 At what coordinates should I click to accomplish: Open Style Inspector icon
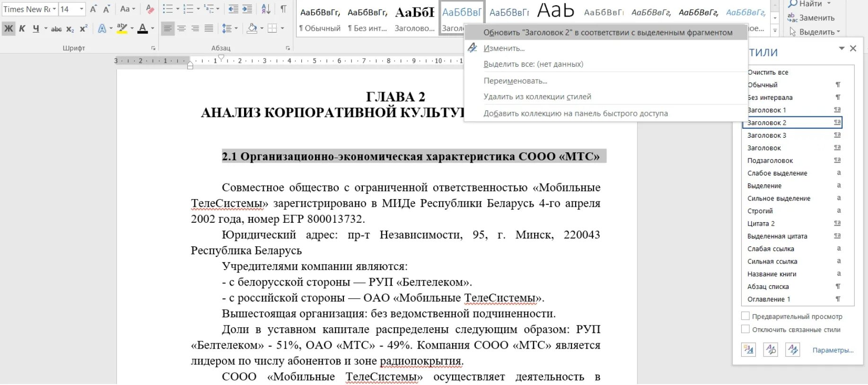point(771,350)
